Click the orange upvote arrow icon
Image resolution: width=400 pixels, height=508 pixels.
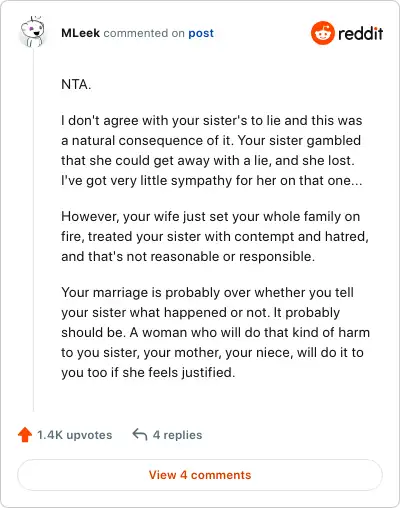pyautogui.click(x=25, y=435)
